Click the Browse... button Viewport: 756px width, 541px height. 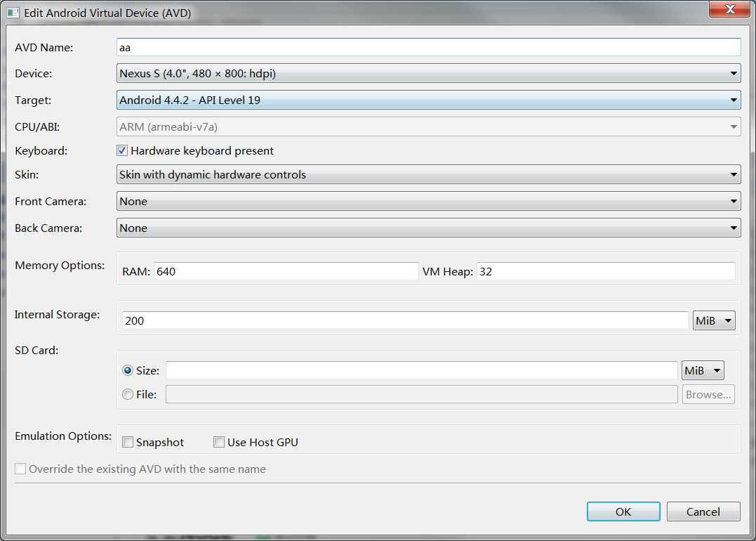708,394
